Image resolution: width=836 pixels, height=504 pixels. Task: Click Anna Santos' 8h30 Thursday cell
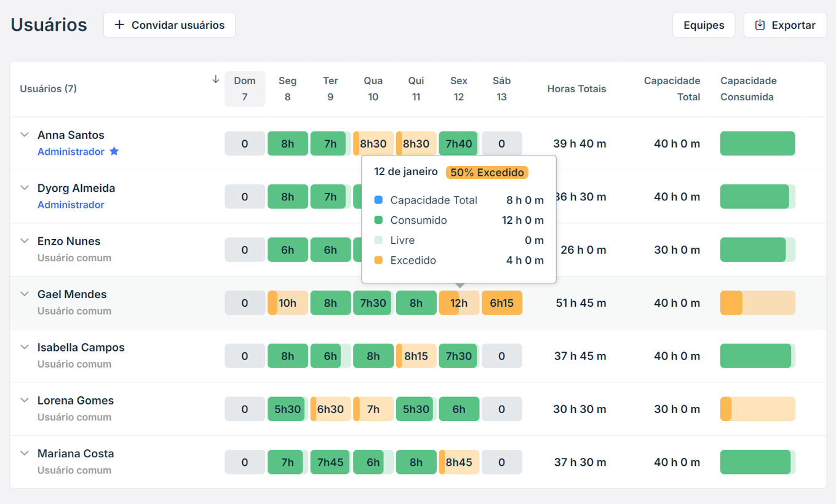coord(416,143)
